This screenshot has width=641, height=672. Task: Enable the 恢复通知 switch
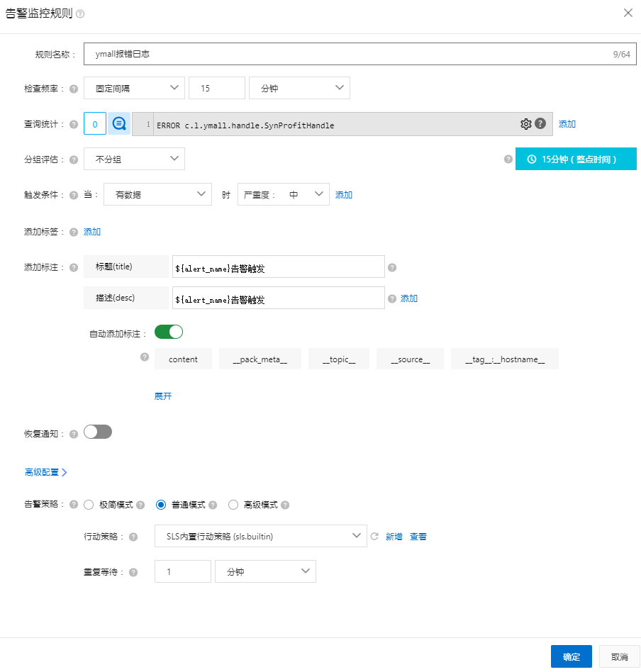tap(98, 432)
